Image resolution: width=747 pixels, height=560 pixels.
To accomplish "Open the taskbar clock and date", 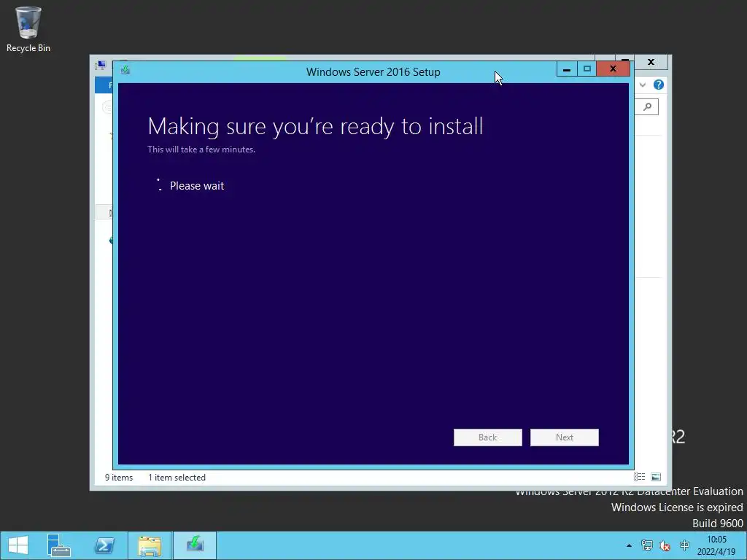I will (x=716, y=545).
